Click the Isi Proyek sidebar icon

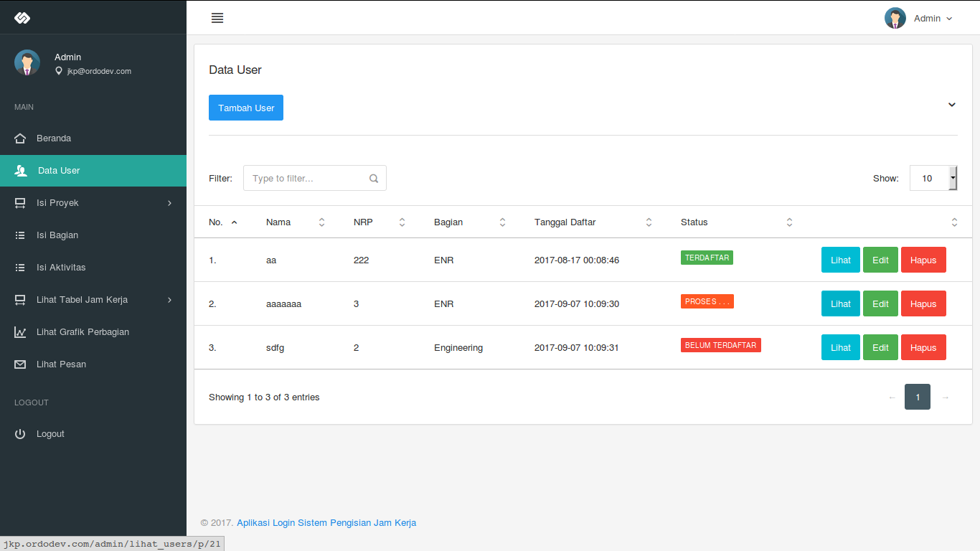pyautogui.click(x=20, y=203)
